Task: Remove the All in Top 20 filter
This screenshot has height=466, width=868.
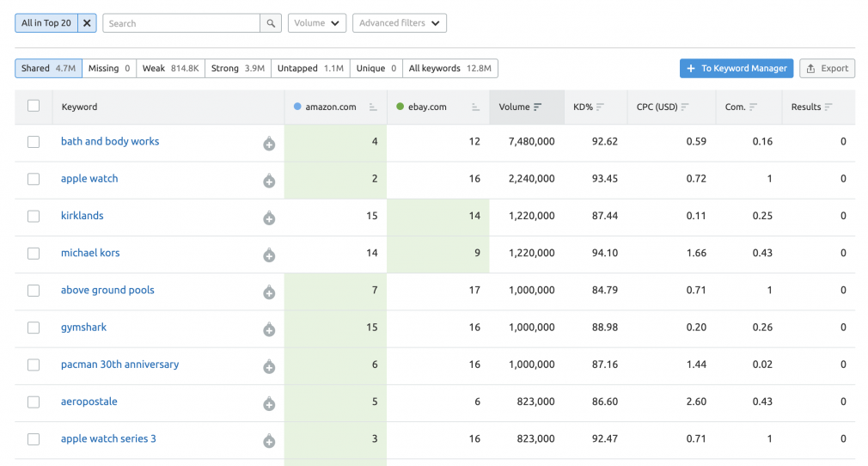Action: point(87,23)
